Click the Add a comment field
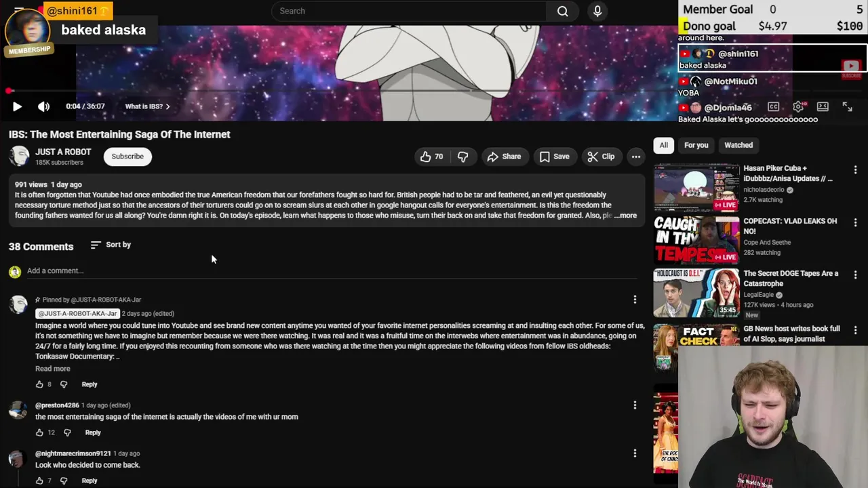 point(332,270)
